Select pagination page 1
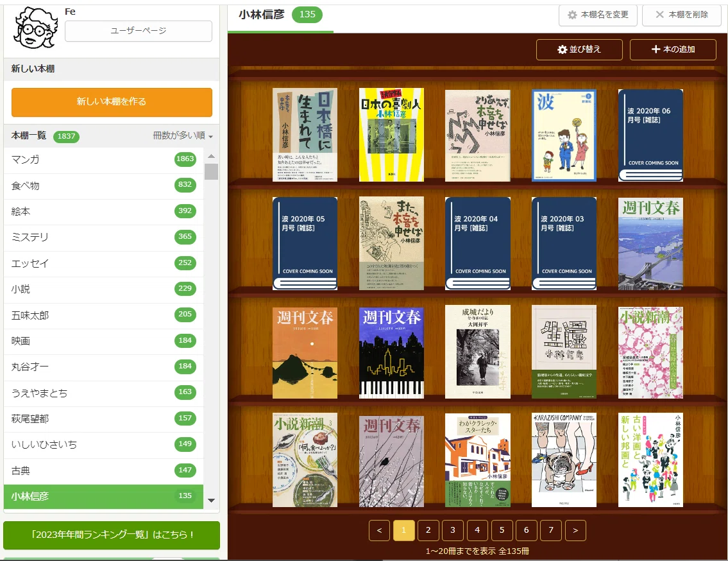728x561 pixels. click(x=404, y=530)
